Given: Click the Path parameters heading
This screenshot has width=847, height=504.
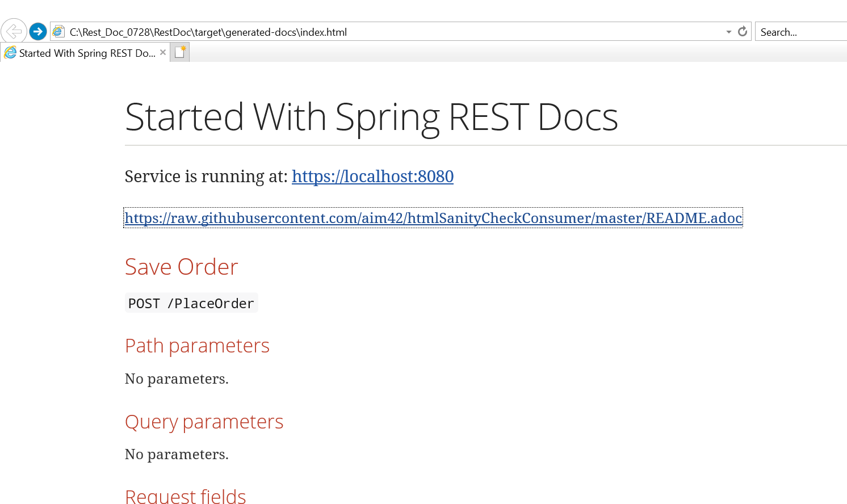Looking at the screenshot, I should pos(197,346).
